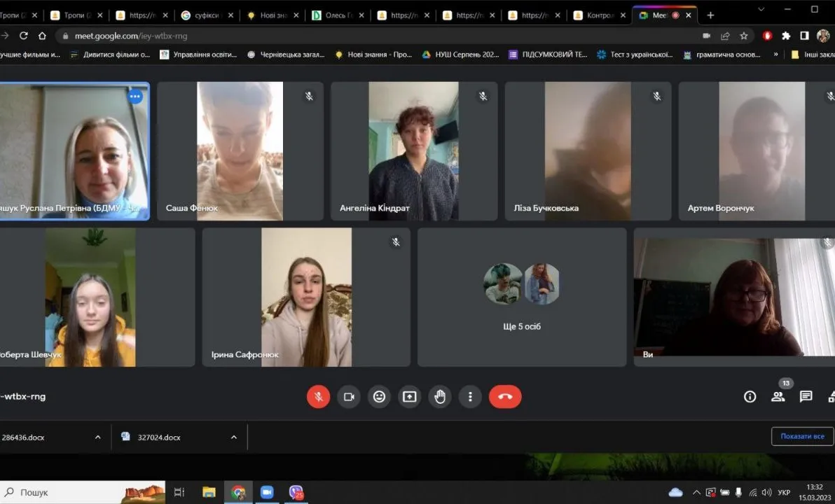Open the 'ПІДСУМКОВИЙ ТЕ...' bookmark
The height and width of the screenshot is (504, 835).
[548, 55]
